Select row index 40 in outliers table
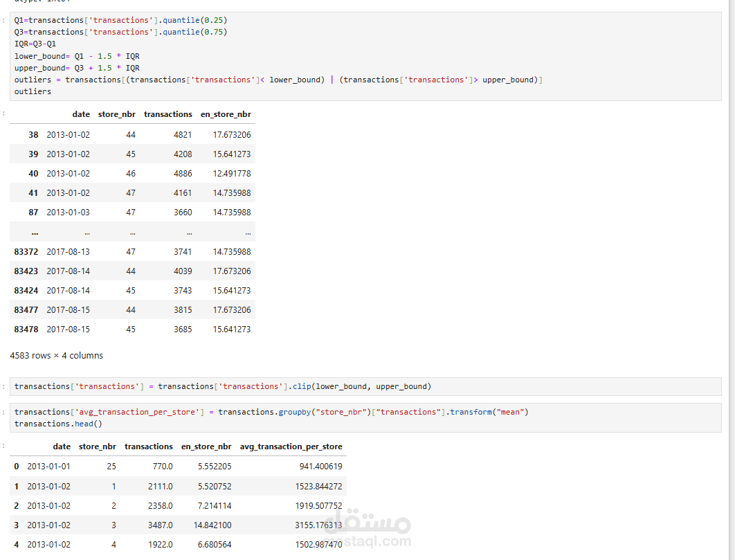 pyautogui.click(x=33, y=174)
